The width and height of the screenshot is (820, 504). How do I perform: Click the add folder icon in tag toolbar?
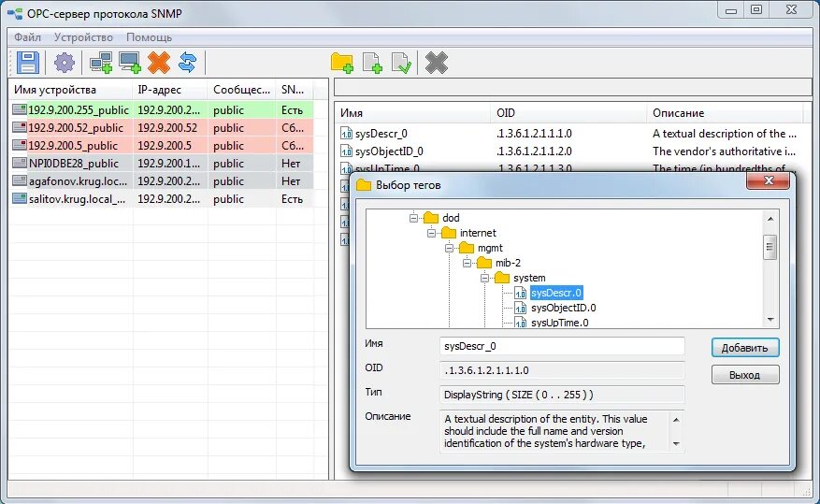(x=342, y=63)
